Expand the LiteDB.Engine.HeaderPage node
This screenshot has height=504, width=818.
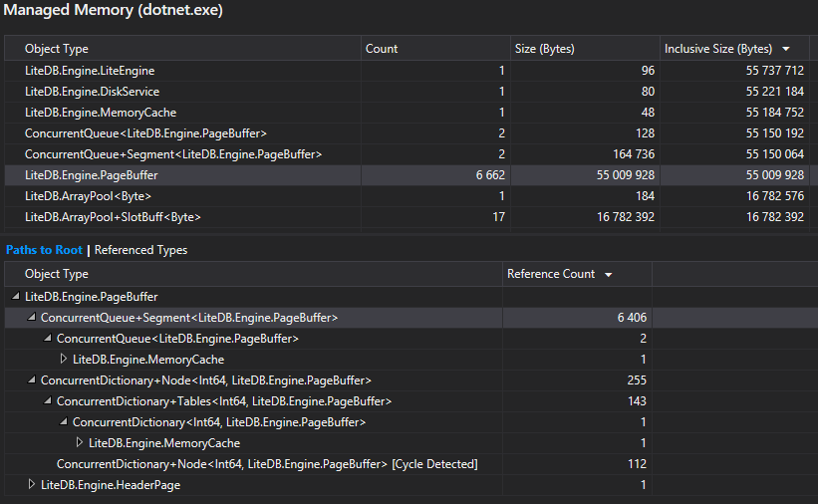click(x=32, y=484)
